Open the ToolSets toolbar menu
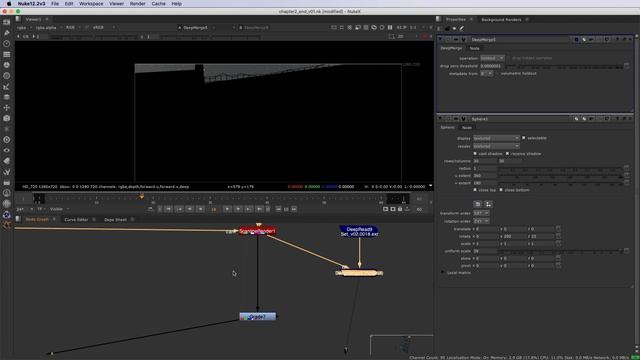640x360 pixels. pyautogui.click(x=7, y=172)
